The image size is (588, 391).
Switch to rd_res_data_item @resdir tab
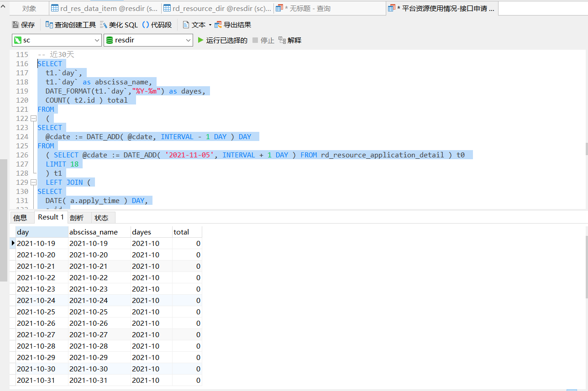[x=105, y=8]
